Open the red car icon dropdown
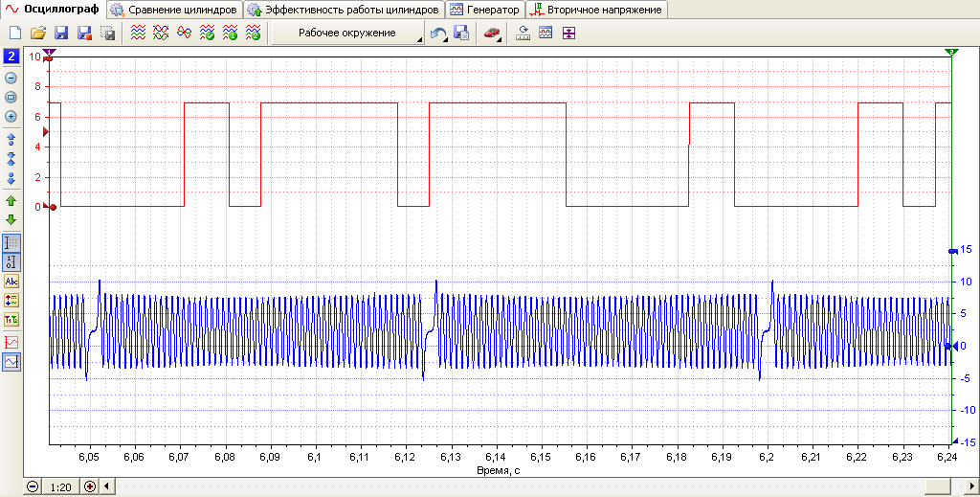The height and width of the screenshot is (497, 980). (493, 34)
